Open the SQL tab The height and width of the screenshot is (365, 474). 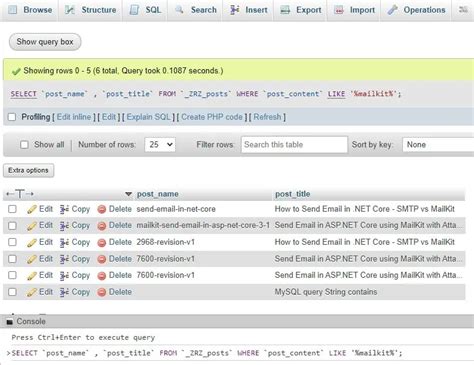144,10
